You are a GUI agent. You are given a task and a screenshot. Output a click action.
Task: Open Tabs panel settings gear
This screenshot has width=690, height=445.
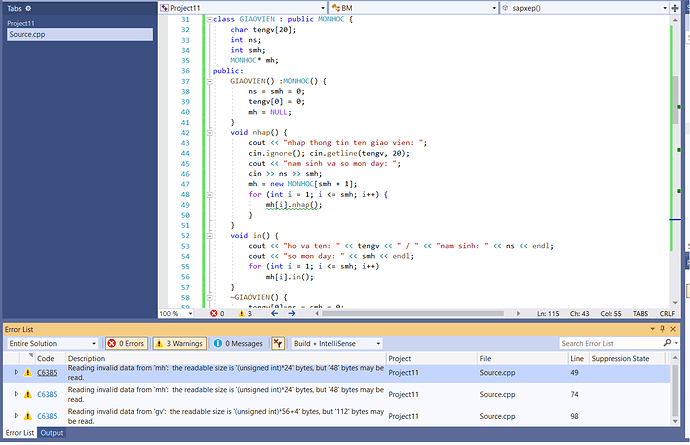point(28,8)
